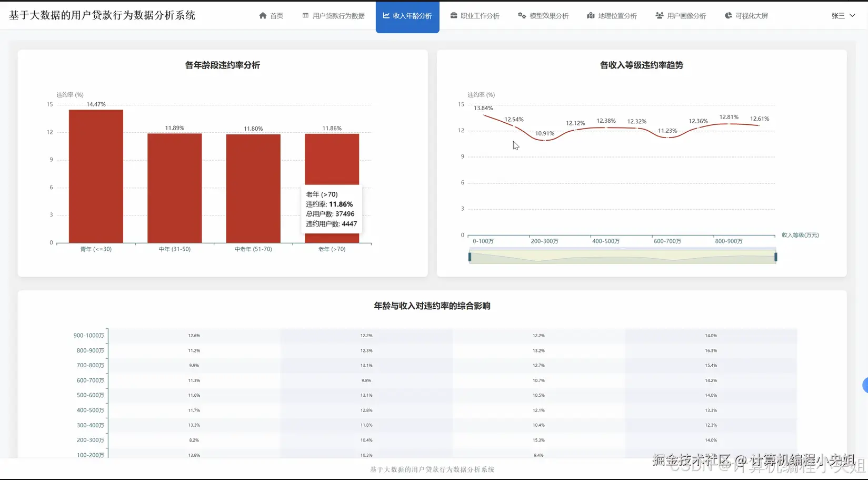Viewport: 868px width, 480px height.
Task: Click the 0-100万 axis label
Action: tap(483, 241)
